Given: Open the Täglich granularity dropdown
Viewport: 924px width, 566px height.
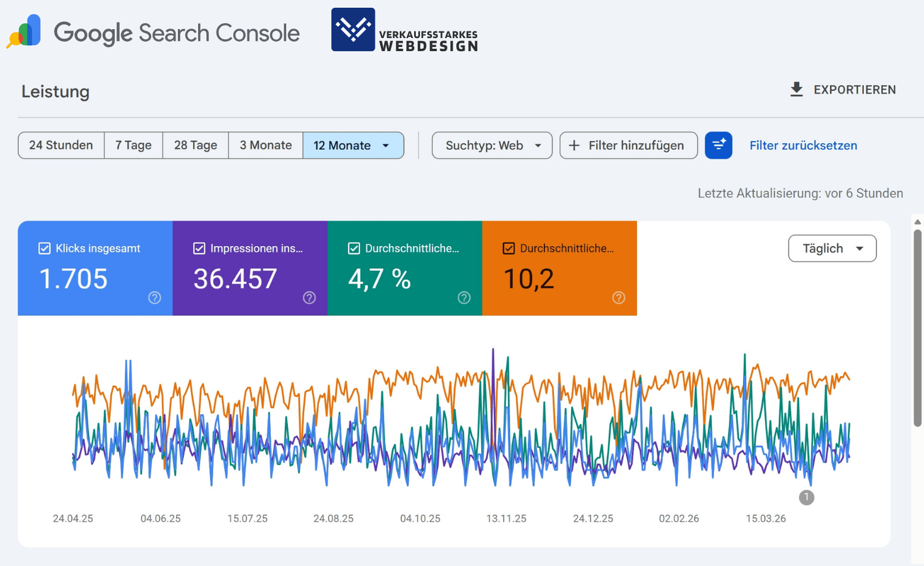Looking at the screenshot, I should pos(832,248).
